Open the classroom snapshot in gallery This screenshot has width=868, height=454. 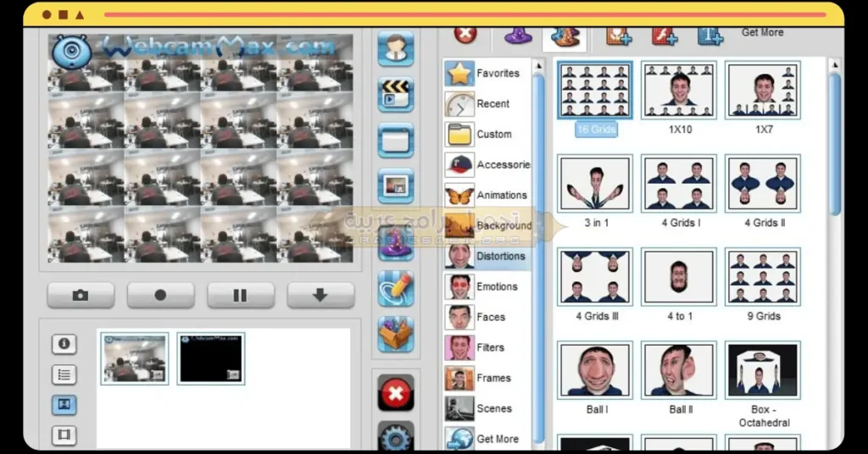point(135,358)
